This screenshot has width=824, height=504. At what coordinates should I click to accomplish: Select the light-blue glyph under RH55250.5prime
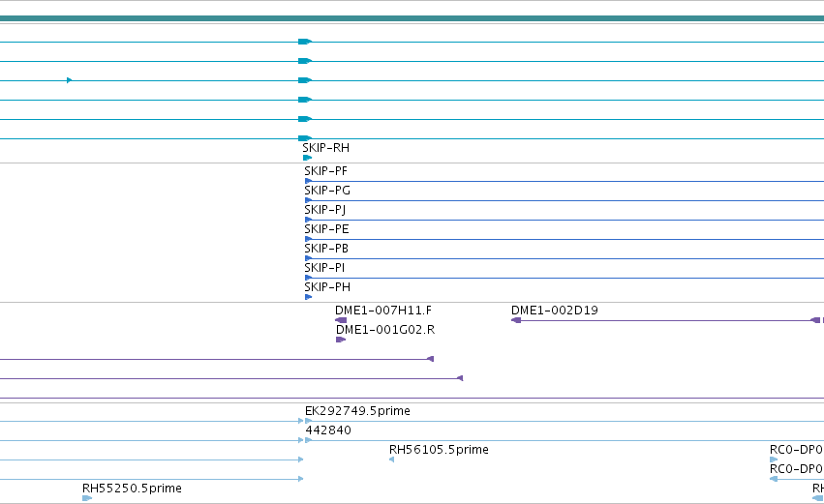(87, 498)
